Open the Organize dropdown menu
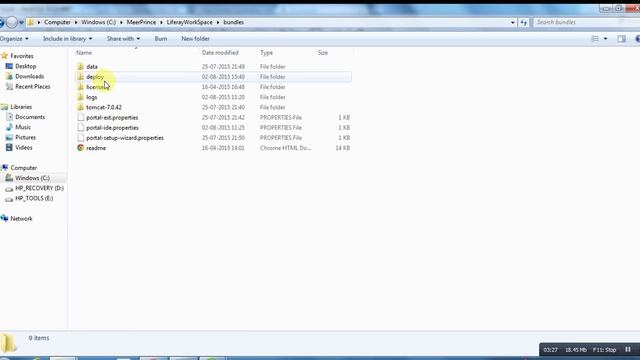Screen dimensions: 640x360 [14, 39]
